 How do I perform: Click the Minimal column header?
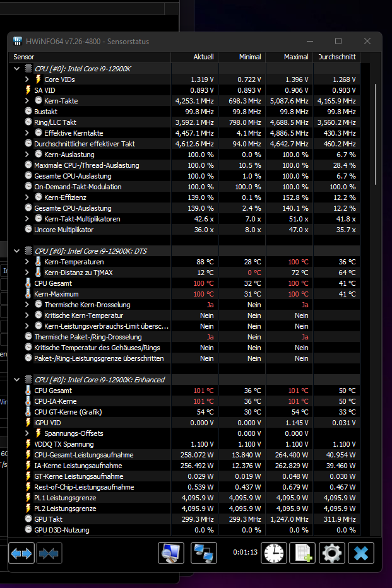[x=242, y=57]
